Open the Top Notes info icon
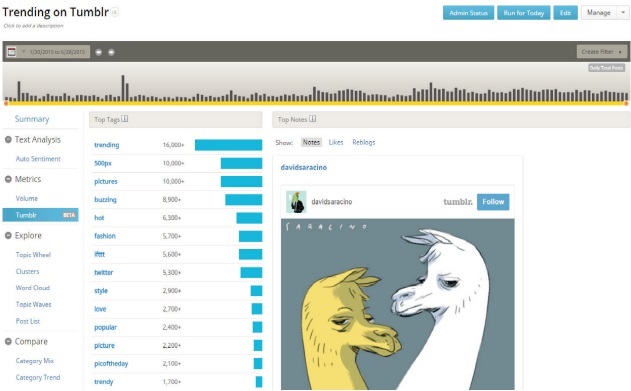631x391 pixels. [312, 119]
